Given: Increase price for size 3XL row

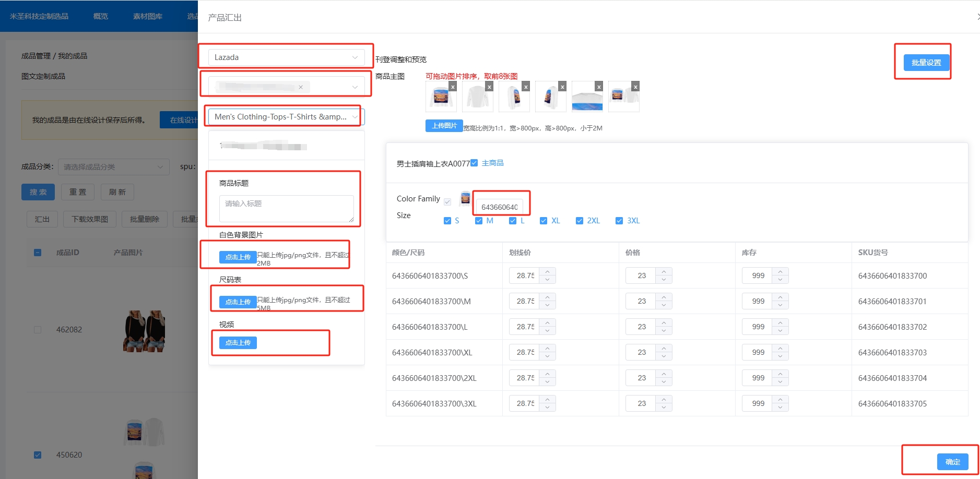Looking at the screenshot, I should [664, 399].
